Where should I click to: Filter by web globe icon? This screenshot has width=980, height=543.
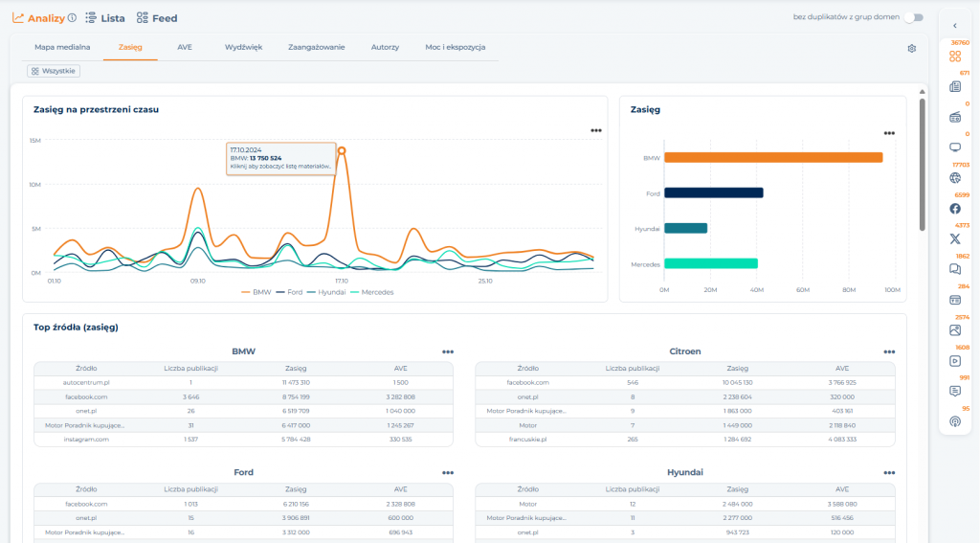tap(955, 178)
